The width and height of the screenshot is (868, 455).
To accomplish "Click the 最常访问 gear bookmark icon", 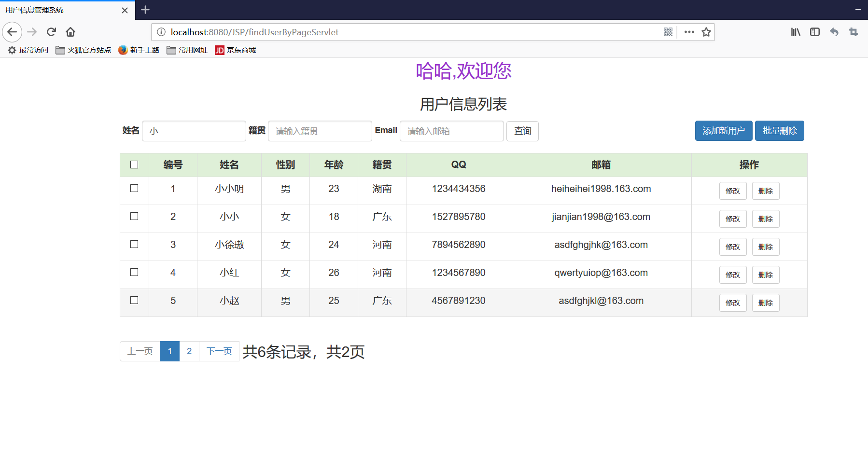I will click(x=12, y=50).
